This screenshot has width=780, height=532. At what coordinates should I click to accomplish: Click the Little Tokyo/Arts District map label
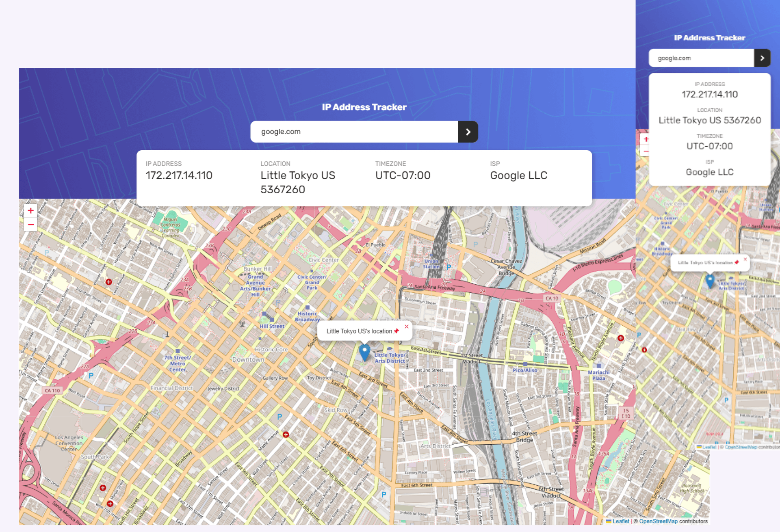tap(390, 358)
